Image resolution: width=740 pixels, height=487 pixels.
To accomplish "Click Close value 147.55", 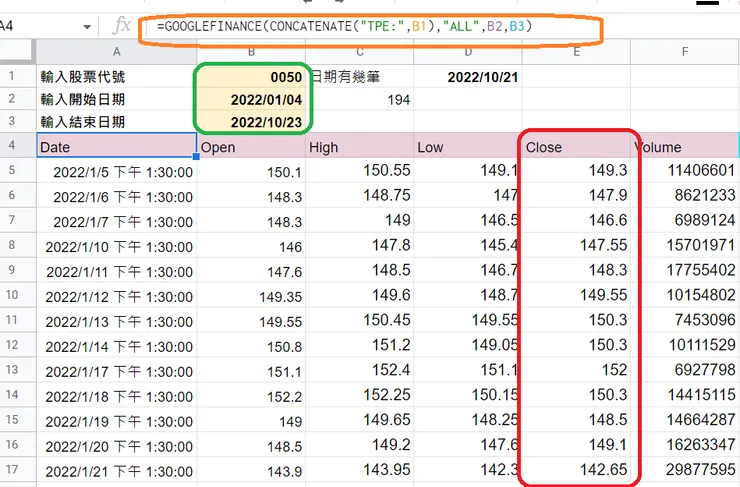I will [576, 245].
